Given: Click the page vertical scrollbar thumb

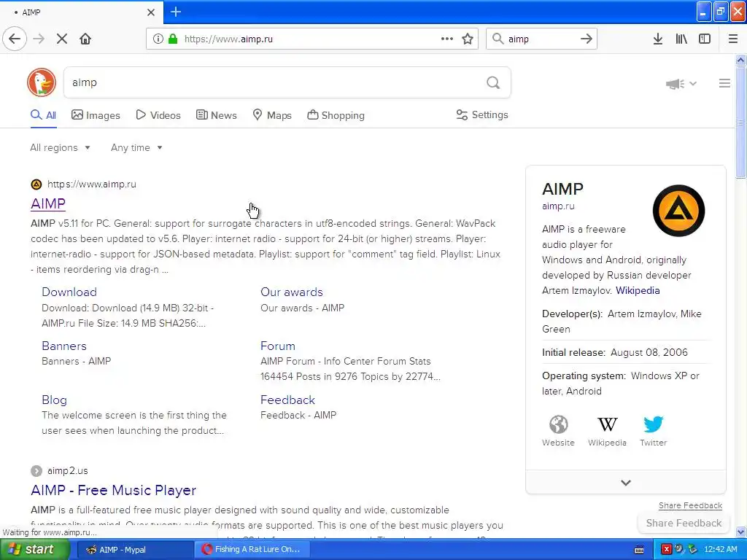Looking at the screenshot, I should click(x=740, y=122).
